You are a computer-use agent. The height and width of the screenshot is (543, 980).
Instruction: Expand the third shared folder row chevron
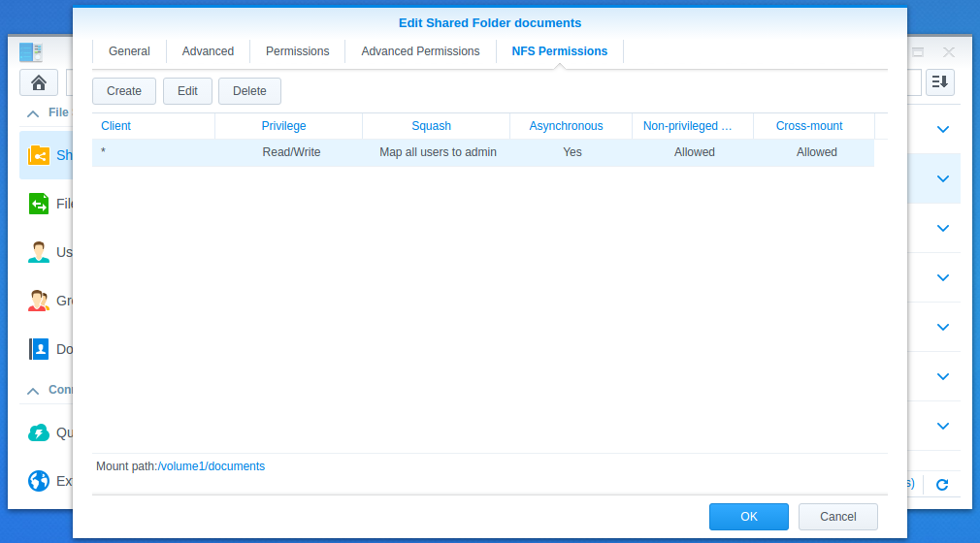click(x=943, y=228)
